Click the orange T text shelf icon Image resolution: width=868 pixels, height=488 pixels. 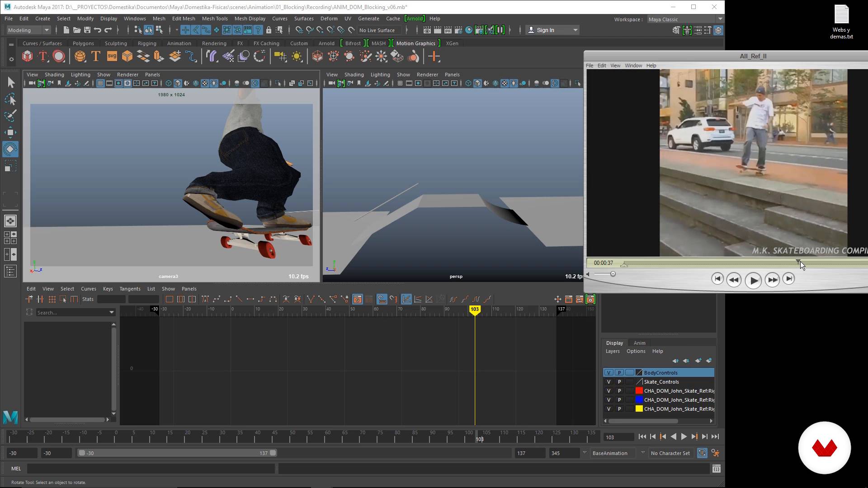coord(96,56)
